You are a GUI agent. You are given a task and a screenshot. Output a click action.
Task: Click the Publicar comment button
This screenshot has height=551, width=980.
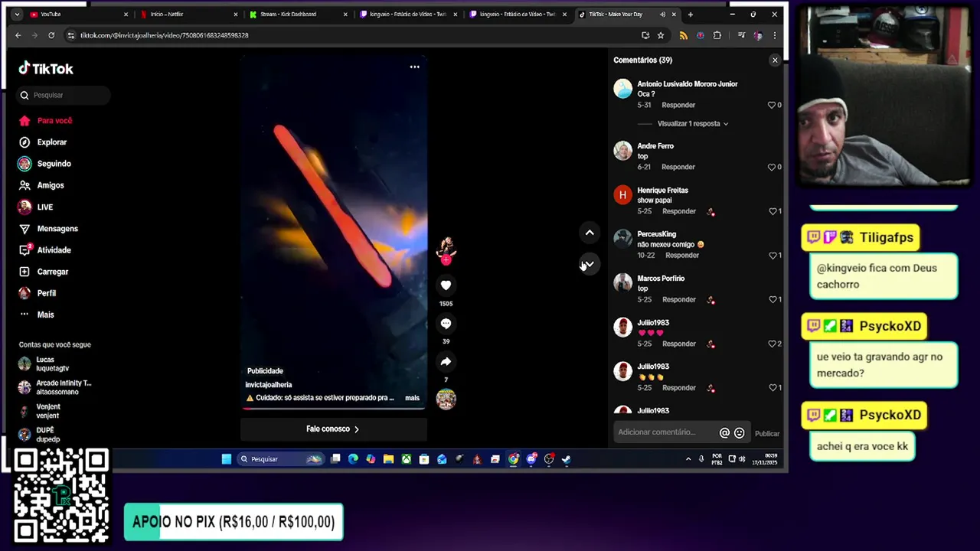767,433
